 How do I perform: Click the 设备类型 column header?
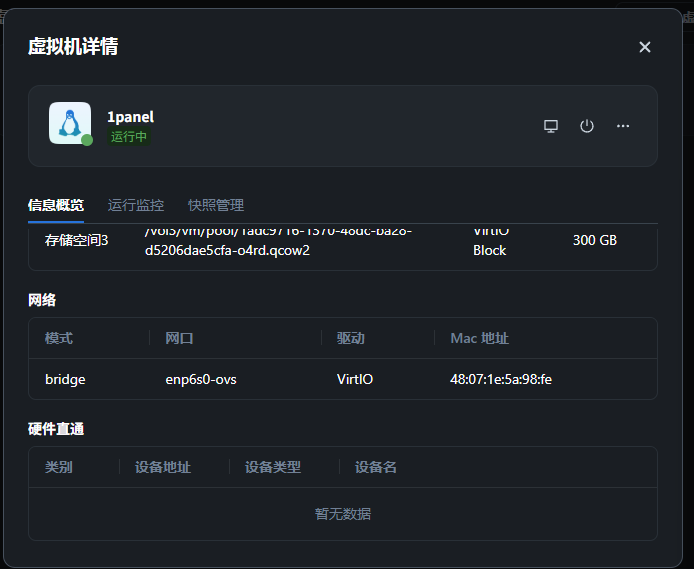coord(273,467)
